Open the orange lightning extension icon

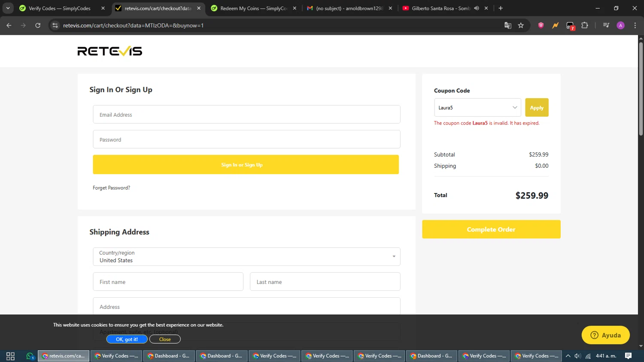point(556,25)
